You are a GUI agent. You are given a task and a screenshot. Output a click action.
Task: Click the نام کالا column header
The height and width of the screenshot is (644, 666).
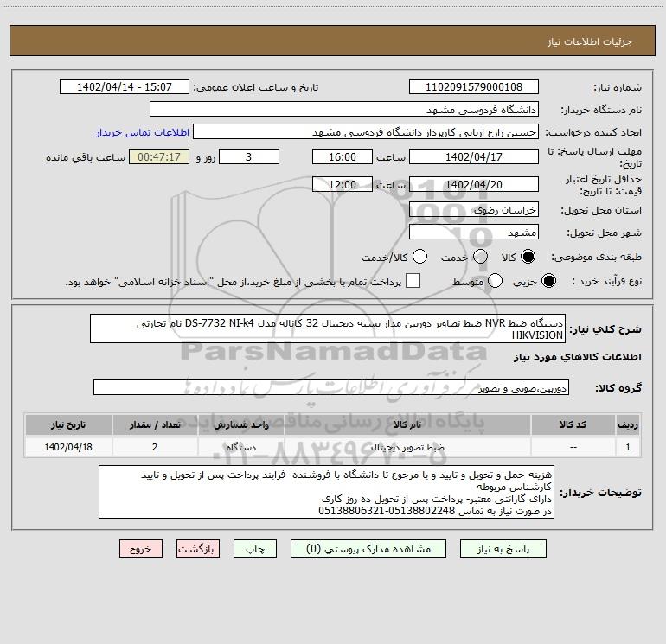[x=407, y=425]
